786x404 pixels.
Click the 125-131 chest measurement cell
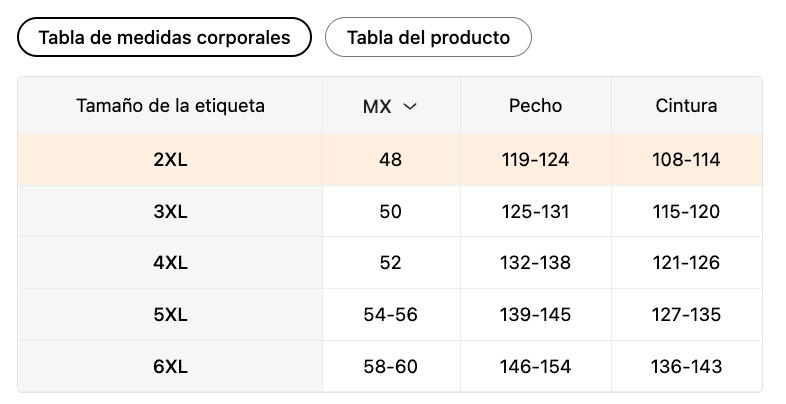(x=535, y=212)
